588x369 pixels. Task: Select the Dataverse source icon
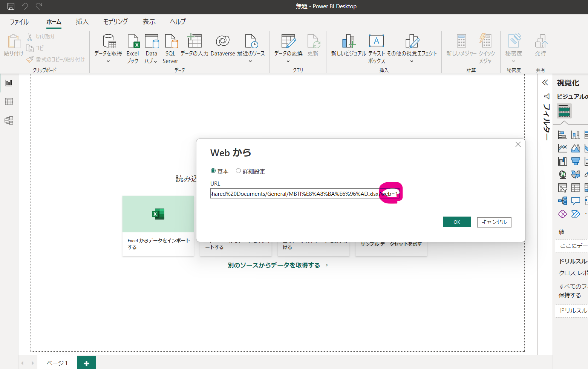pos(223,45)
